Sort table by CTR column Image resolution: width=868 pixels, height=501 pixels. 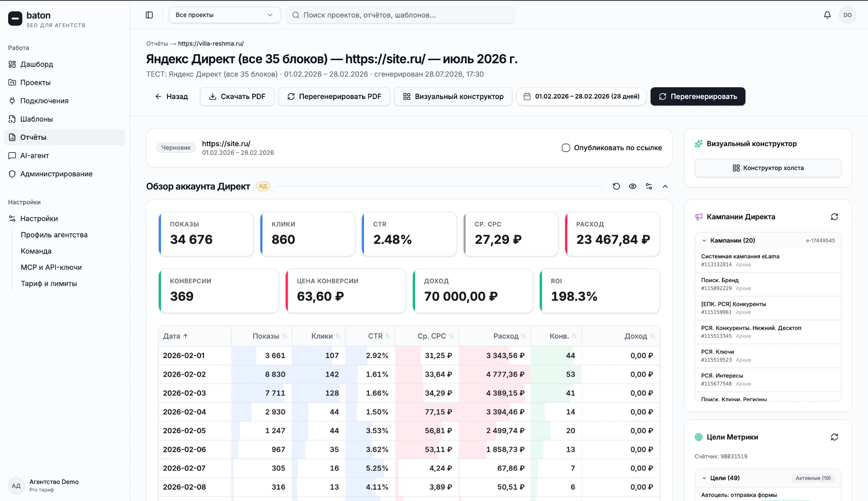tap(379, 336)
